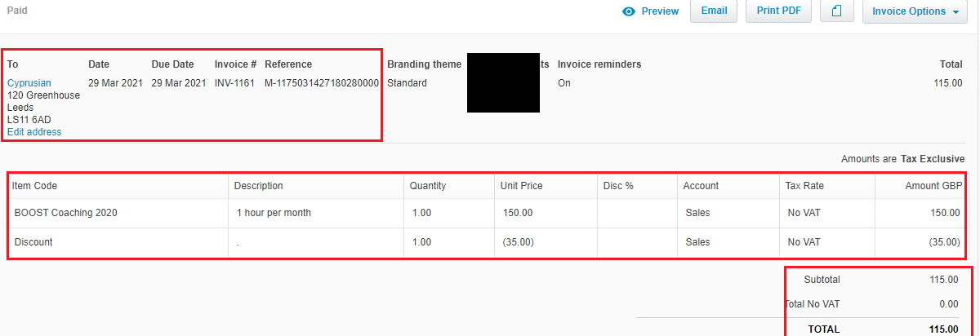The image size is (980, 336).
Task: Expand the Invoice Options dropdown arrow
Action: click(x=955, y=12)
